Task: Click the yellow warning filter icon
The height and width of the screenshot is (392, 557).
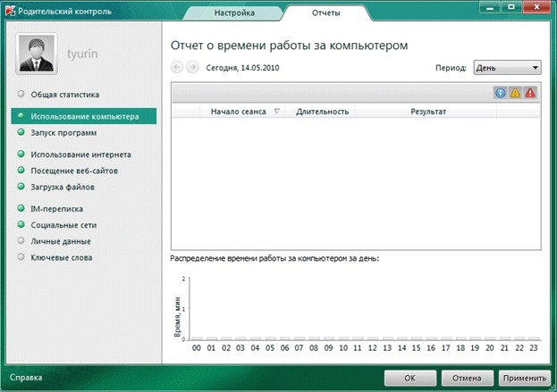Action: [515, 93]
